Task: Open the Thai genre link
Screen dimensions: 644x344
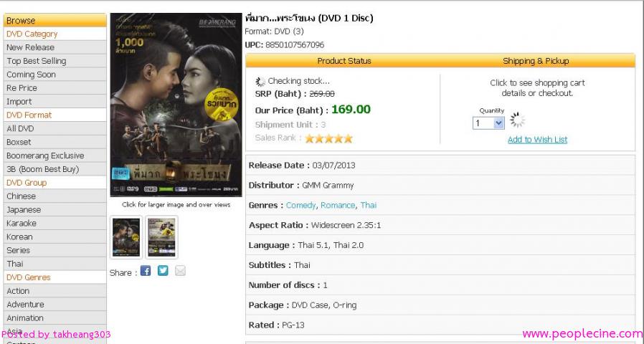Action: click(369, 205)
